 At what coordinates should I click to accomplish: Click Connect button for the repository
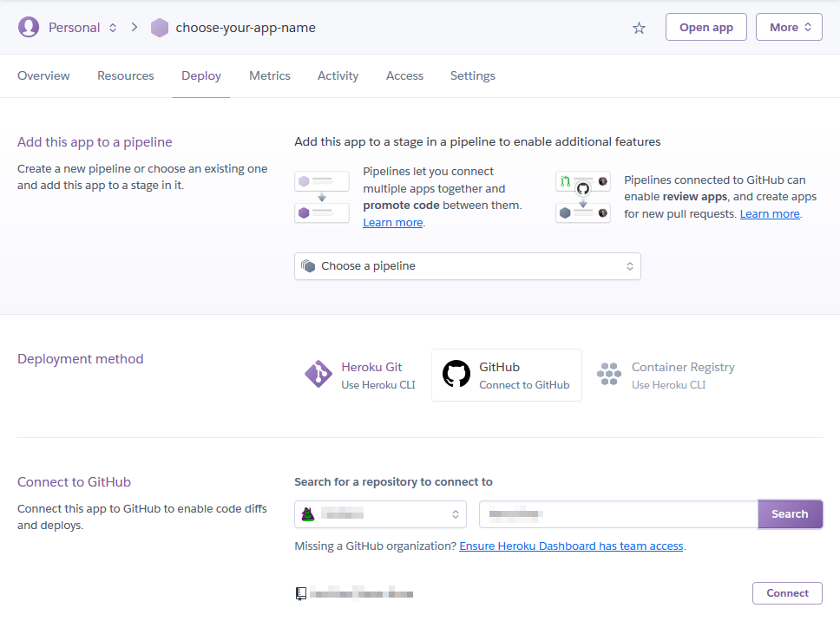coord(787,593)
